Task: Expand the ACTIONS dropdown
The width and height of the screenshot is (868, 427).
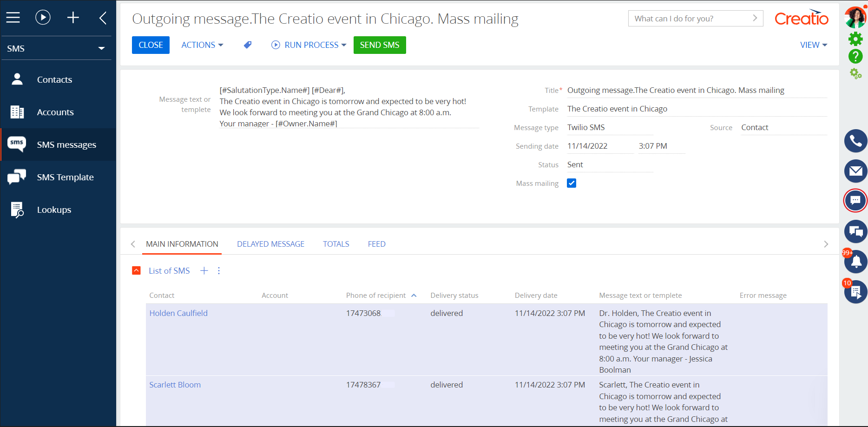Action: pyautogui.click(x=202, y=45)
